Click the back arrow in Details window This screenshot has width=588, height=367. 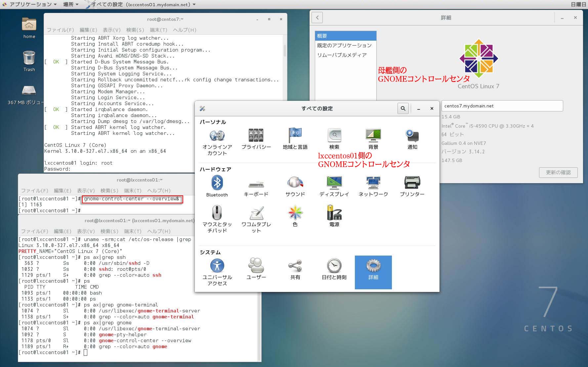point(317,18)
